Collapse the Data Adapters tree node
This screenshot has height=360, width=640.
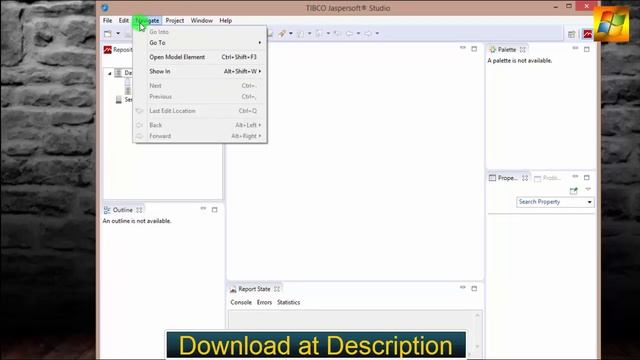click(x=109, y=73)
